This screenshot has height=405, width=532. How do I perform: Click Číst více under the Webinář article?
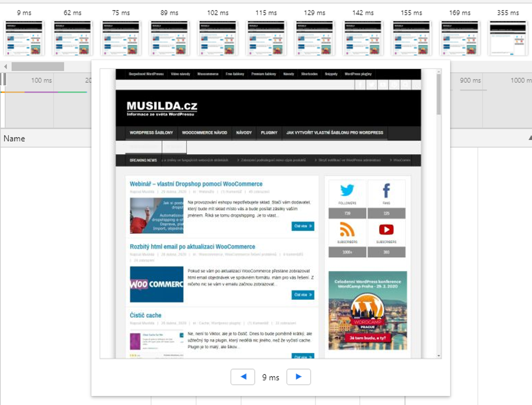303,226
